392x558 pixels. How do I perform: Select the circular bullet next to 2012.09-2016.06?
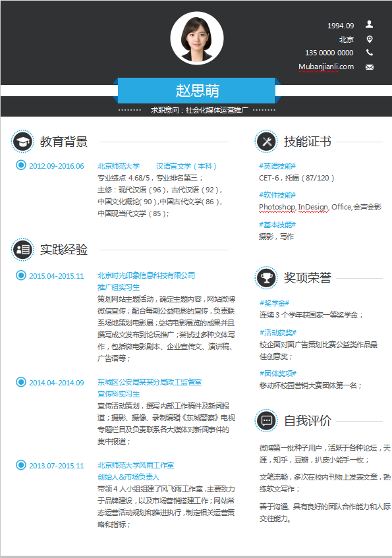tap(21, 165)
